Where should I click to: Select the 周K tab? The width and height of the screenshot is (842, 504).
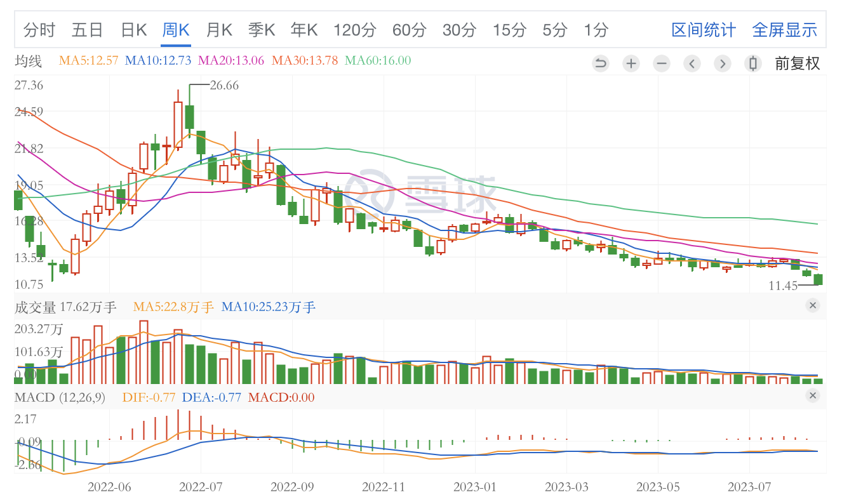[x=176, y=30]
